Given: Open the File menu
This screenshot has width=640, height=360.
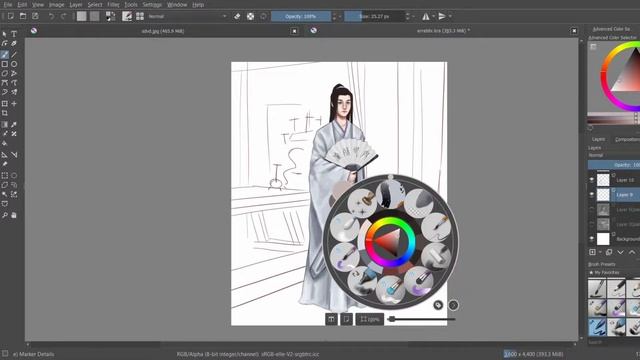Looking at the screenshot, I should click(x=8, y=4).
